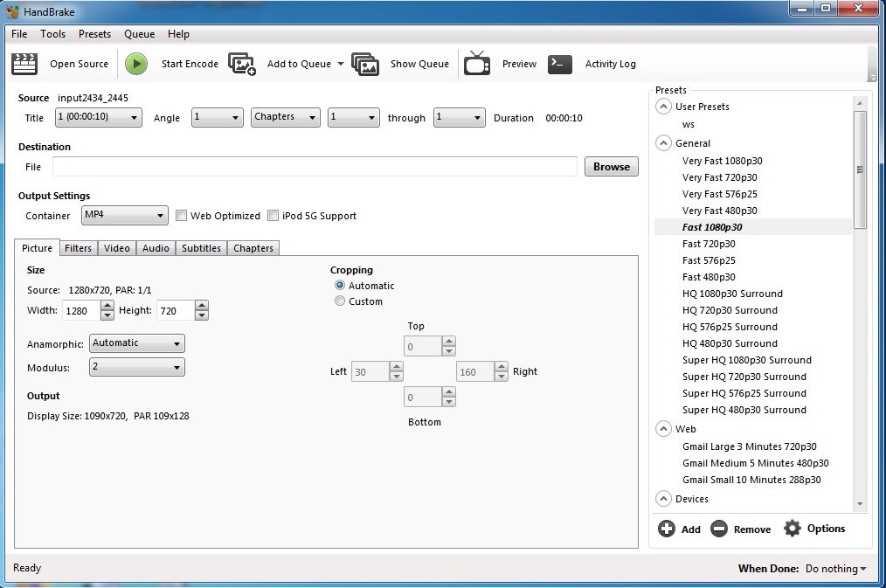Open the Help menu
This screenshot has height=588, width=886.
pyautogui.click(x=178, y=34)
